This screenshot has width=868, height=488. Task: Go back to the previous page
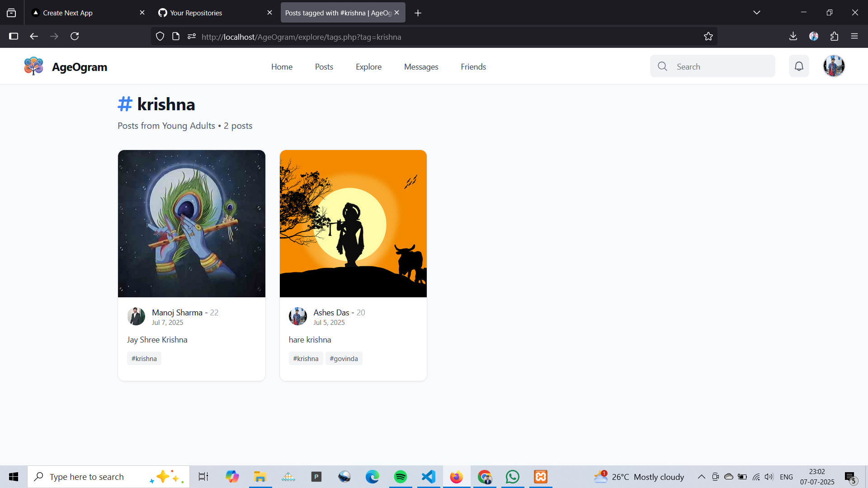tap(34, 36)
